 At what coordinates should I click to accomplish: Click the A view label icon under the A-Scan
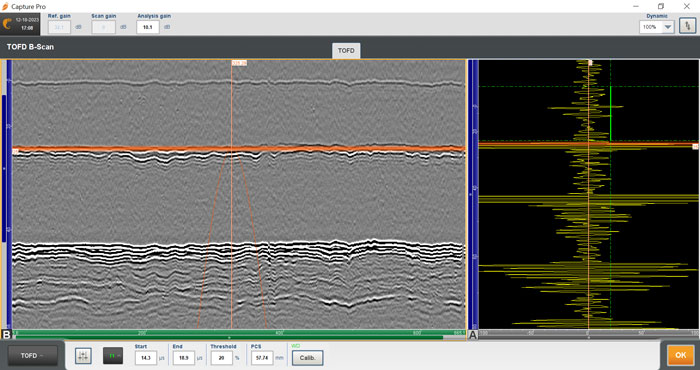472,335
